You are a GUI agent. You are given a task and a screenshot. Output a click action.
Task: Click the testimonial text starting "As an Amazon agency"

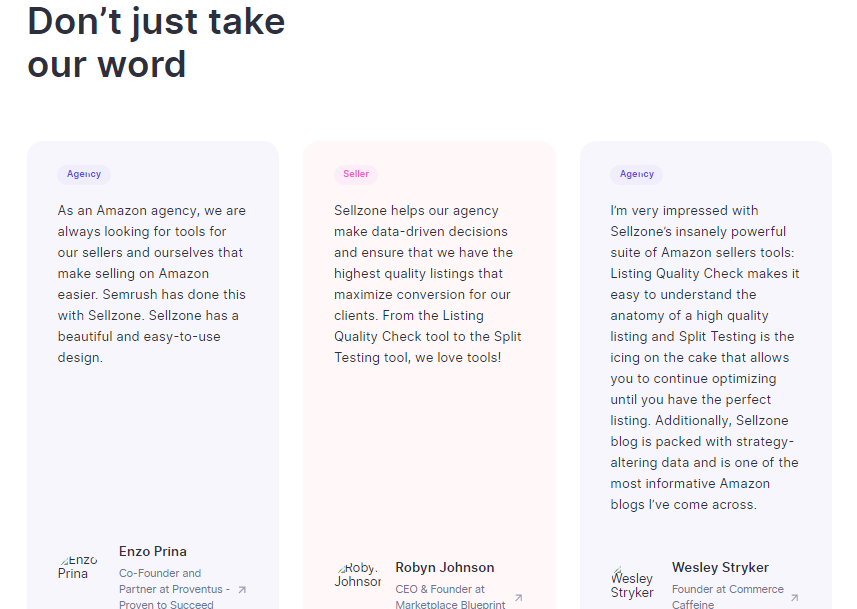coord(152,284)
